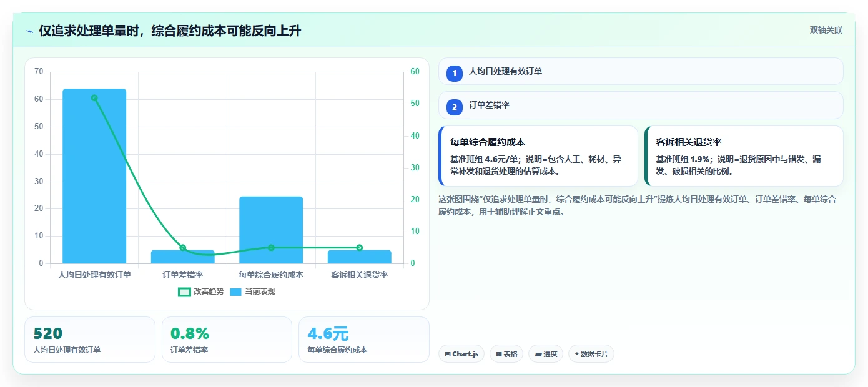Viewport: 868px width, 387px height.
Task: Click the text 基准班组 1.9%
Action: [x=684, y=160]
